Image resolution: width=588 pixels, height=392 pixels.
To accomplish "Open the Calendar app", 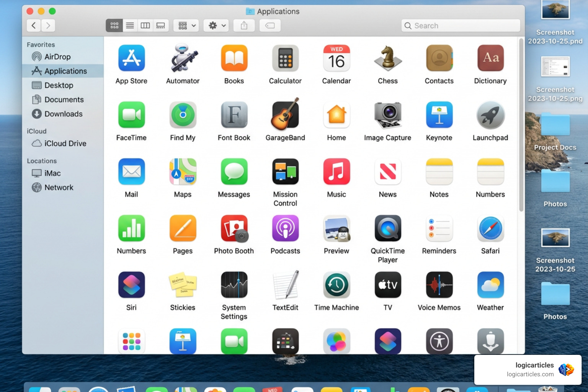I will tap(336, 58).
